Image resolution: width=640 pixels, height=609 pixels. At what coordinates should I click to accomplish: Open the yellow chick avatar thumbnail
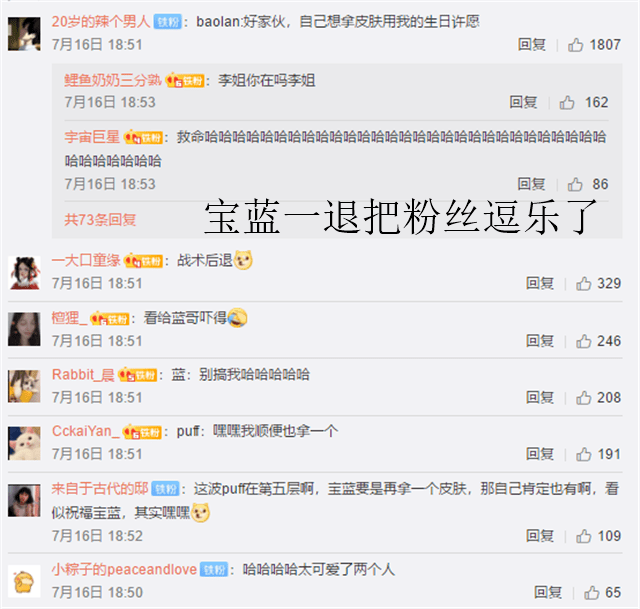pyautogui.click(x=24, y=581)
